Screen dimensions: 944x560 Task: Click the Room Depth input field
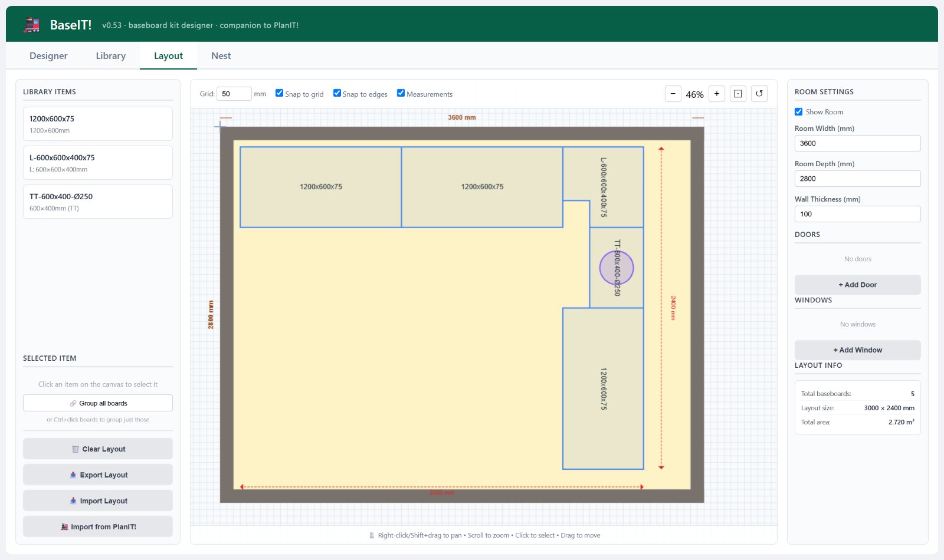(857, 179)
